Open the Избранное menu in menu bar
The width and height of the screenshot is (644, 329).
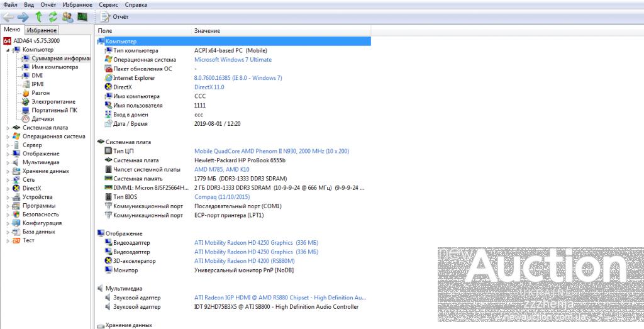(x=77, y=5)
